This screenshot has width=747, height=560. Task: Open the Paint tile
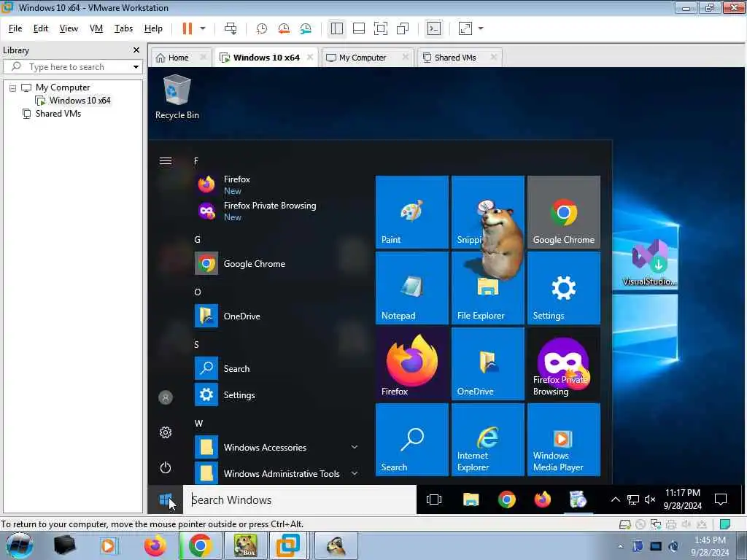coord(412,212)
